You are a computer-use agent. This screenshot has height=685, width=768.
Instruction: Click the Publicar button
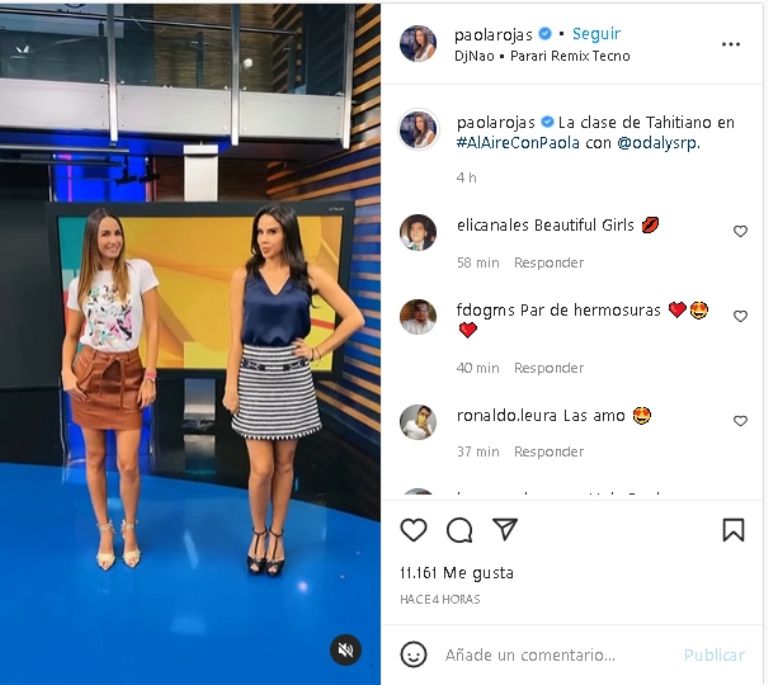(x=714, y=655)
